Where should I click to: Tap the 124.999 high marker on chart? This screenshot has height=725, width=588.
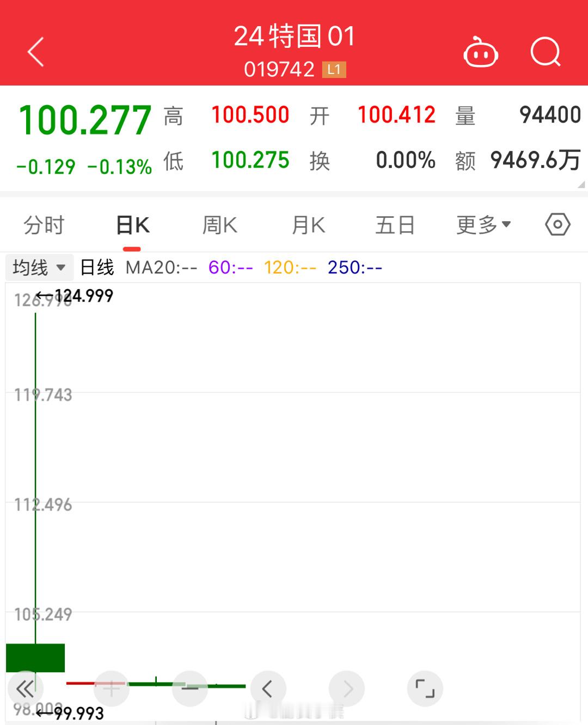(x=75, y=296)
